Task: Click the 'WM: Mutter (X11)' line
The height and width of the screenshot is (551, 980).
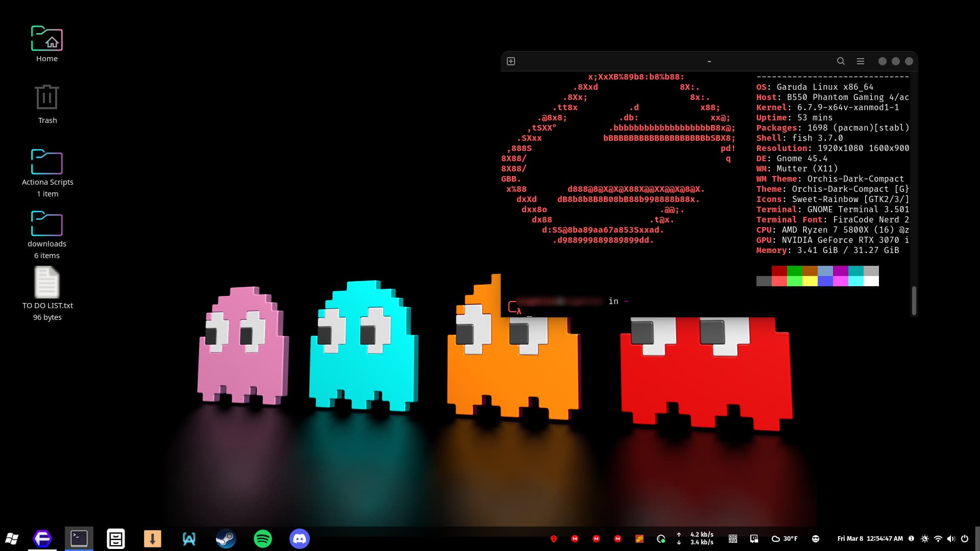Action: tap(797, 169)
